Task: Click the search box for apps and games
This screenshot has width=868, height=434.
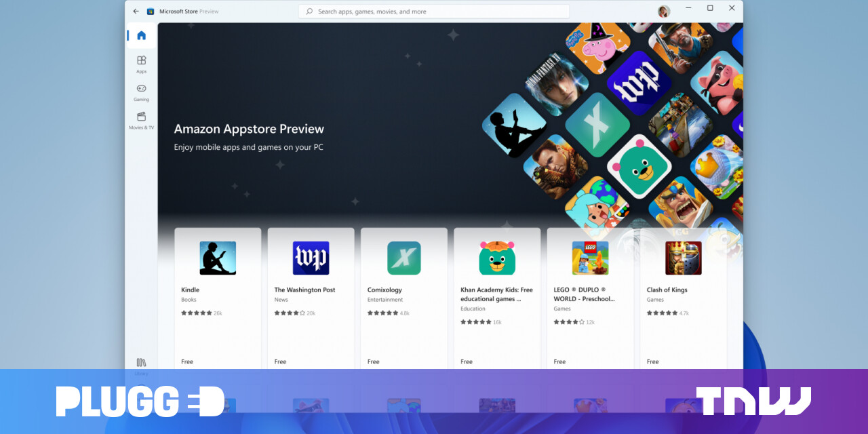Action: pyautogui.click(x=434, y=12)
